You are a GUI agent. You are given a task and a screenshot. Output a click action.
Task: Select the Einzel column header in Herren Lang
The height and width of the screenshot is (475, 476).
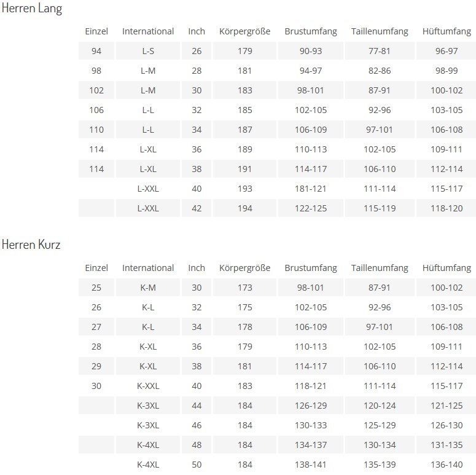coord(96,31)
